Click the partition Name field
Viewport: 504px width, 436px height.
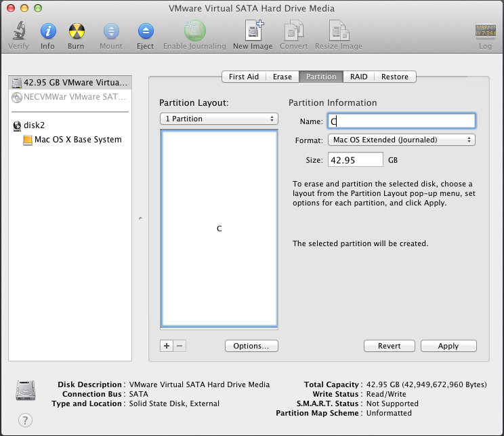(x=402, y=121)
